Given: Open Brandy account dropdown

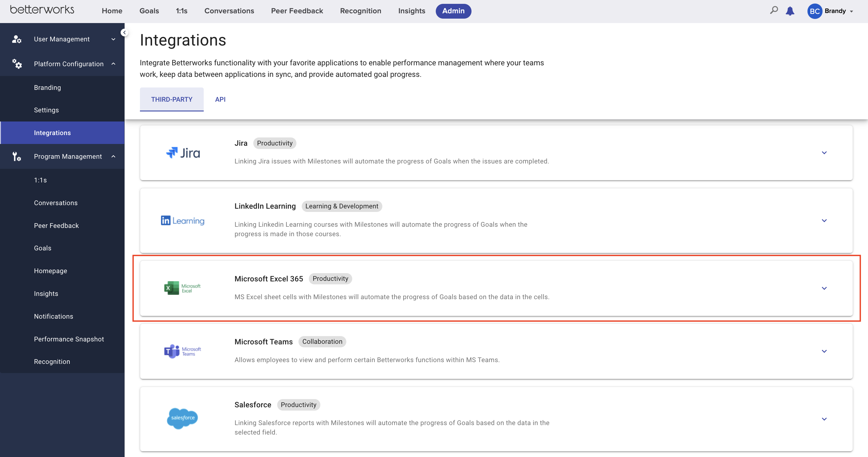Looking at the screenshot, I should click(x=851, y=11).
